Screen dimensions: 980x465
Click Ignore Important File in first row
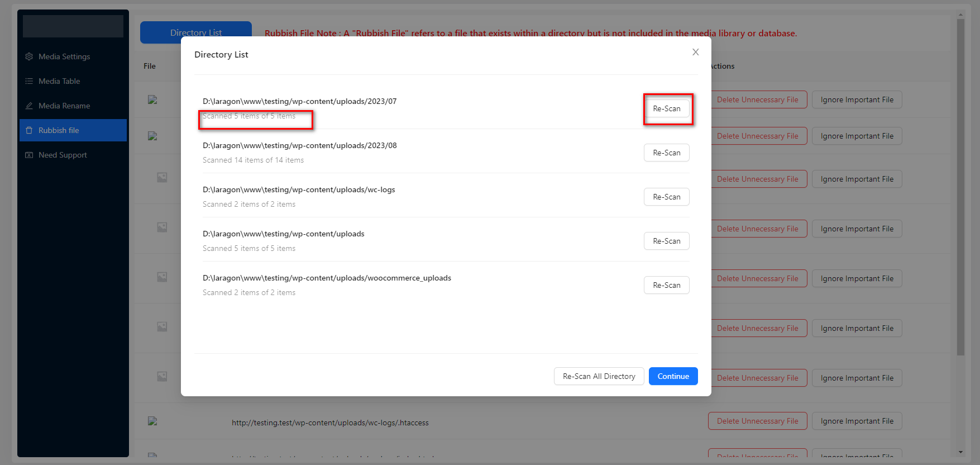(x=857, y=99)
